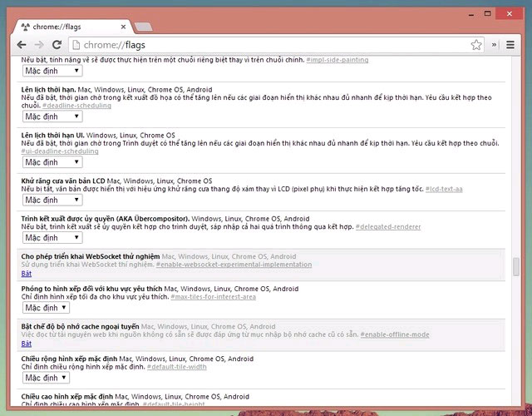Click heading Trình kết xuất được ủy quyền
The image size is (532, 416).
click(x=106, y=218)
